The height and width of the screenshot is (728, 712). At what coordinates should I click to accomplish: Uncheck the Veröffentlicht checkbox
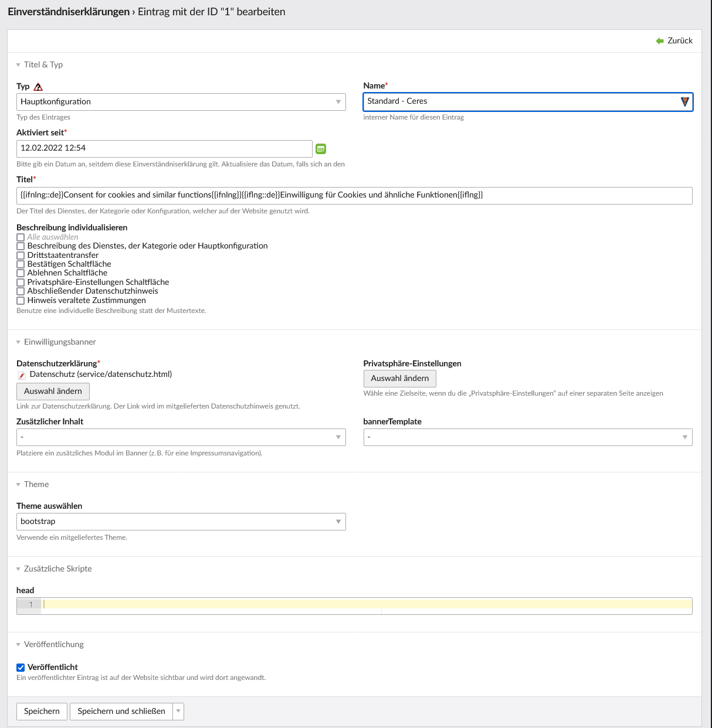21,668
